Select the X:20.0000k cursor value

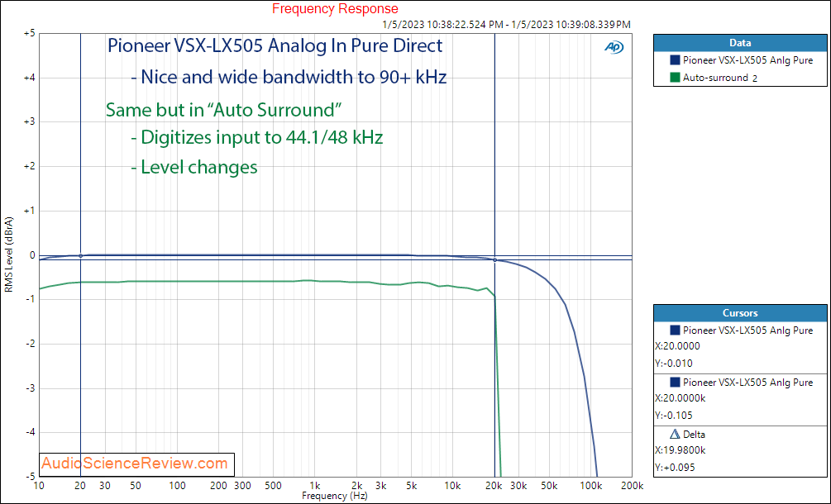coord(680,398)
